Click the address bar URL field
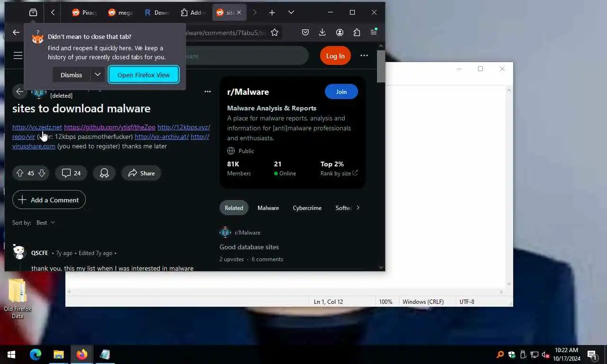Screen dimensions: 607x364 click(225, 33)
